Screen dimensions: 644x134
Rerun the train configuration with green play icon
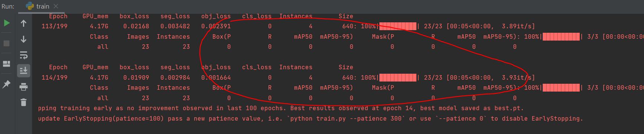coord(7,23)
